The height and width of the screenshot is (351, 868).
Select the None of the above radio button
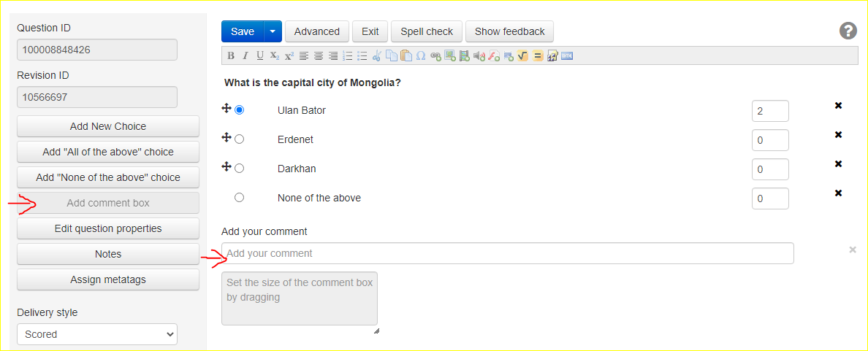pos(239,197)
